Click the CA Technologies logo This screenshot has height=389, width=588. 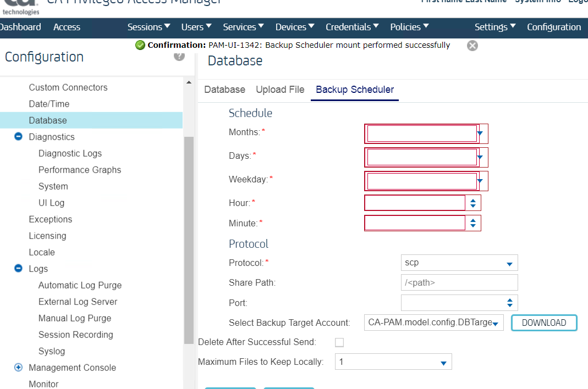pos(20,4)
